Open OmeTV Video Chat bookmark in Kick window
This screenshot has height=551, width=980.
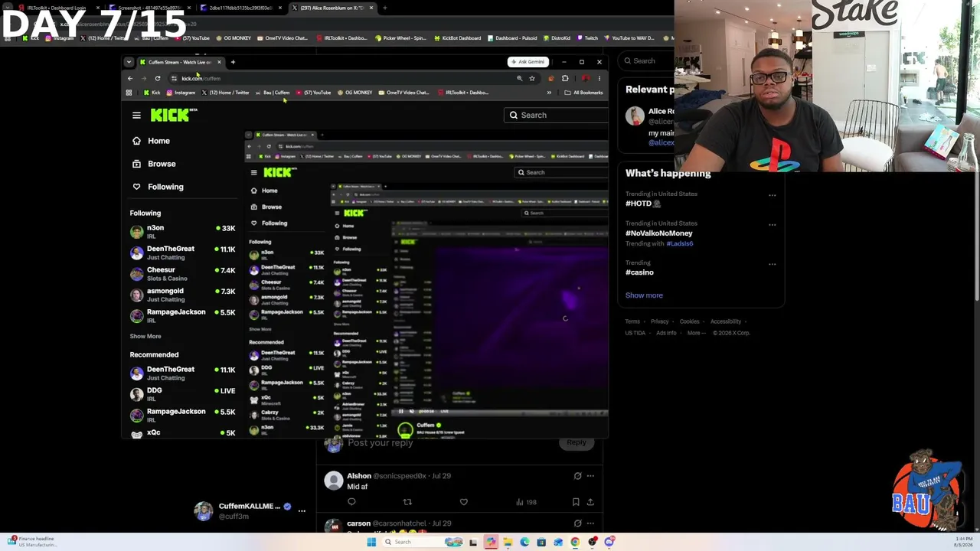[x=403, y=93]
